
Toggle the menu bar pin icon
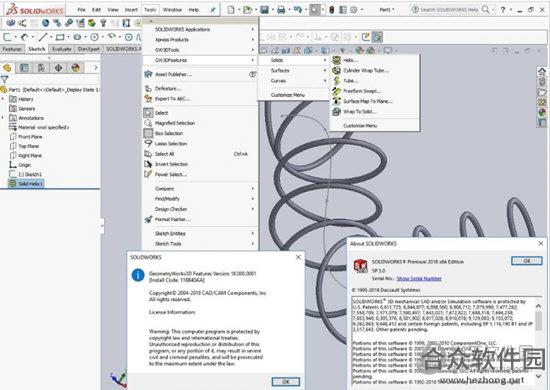[x=213, y=10]
